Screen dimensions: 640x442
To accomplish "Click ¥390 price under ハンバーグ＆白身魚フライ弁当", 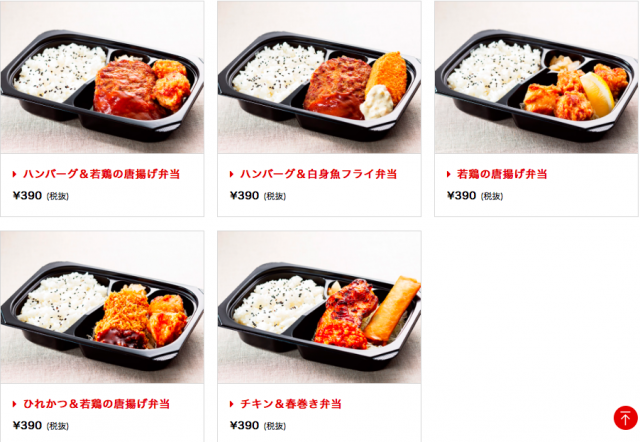I will [244, 195].
